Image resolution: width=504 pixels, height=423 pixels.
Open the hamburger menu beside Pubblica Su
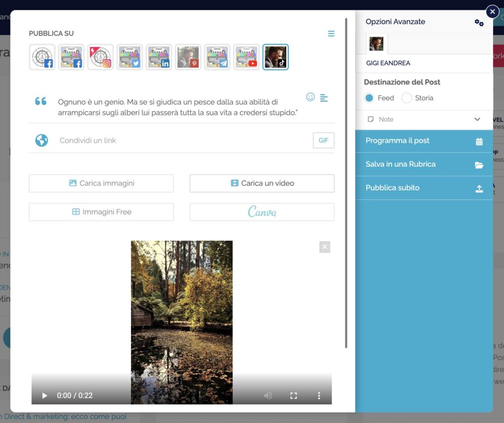[331, 33]
